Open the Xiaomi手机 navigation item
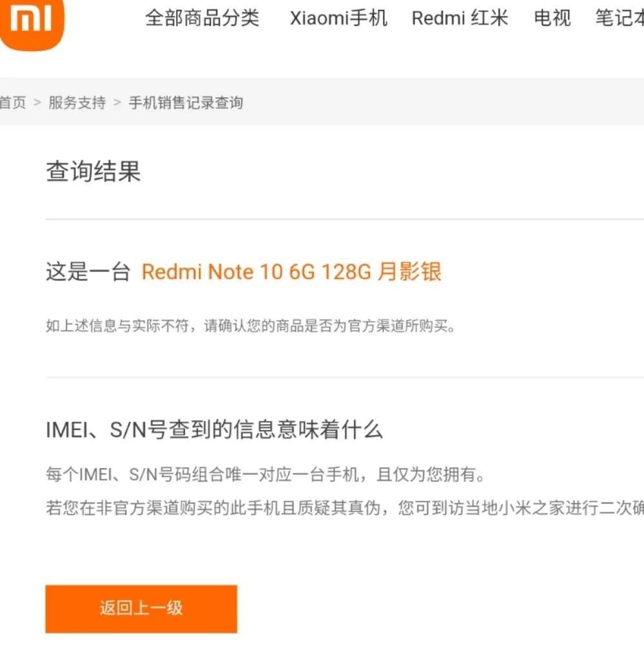The height and width of the screenshot is (669, 644). 339,18
